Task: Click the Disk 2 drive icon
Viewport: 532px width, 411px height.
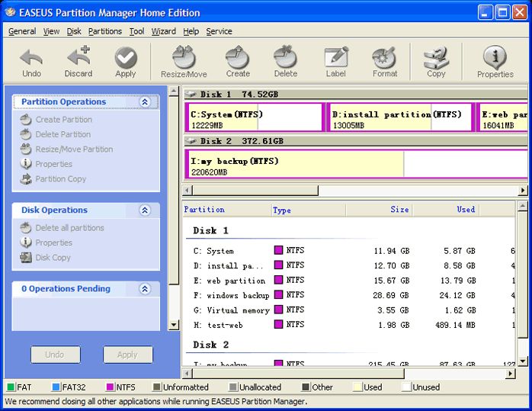Action: 191,141
